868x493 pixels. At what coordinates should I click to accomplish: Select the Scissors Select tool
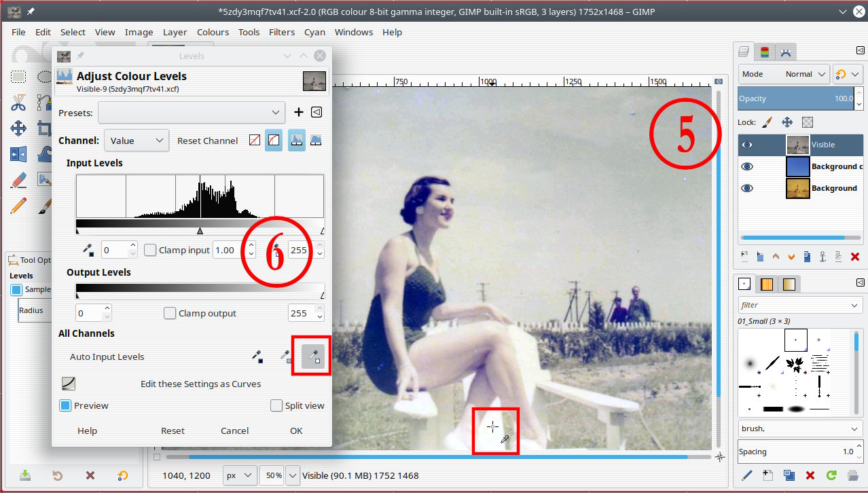coord(18,103)
